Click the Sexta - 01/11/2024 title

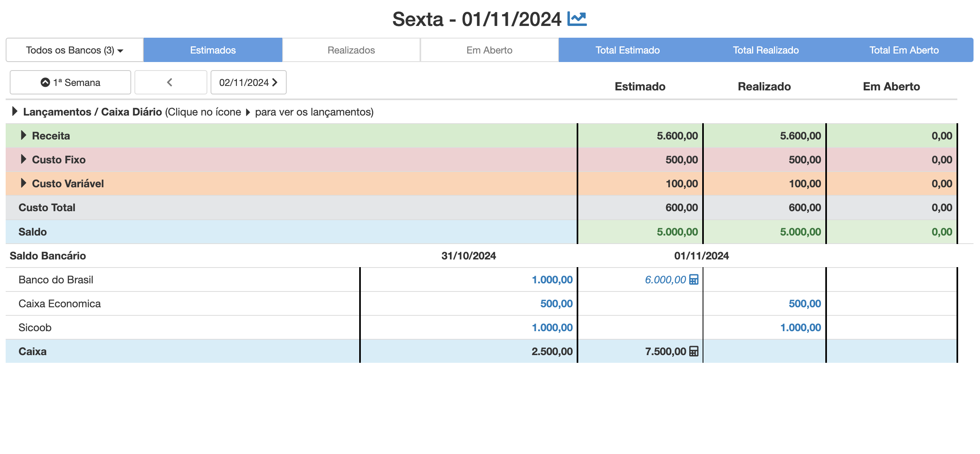click(477, 19)
